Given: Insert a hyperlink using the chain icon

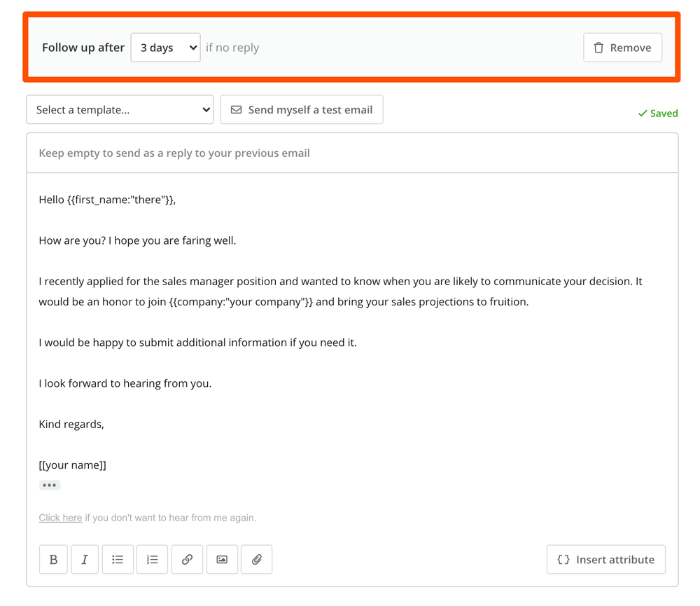Looking at the screenshot, I should point(187,559).
